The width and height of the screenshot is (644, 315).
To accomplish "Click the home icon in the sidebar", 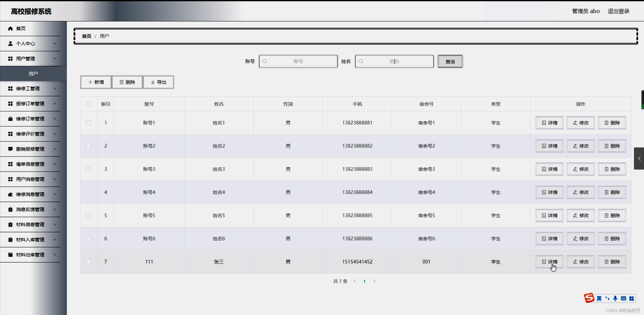I will pos(10,28).
